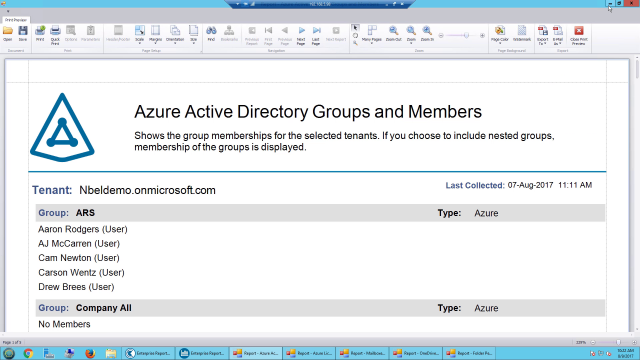Select the hand tool under the pointer

click(355, 36)
